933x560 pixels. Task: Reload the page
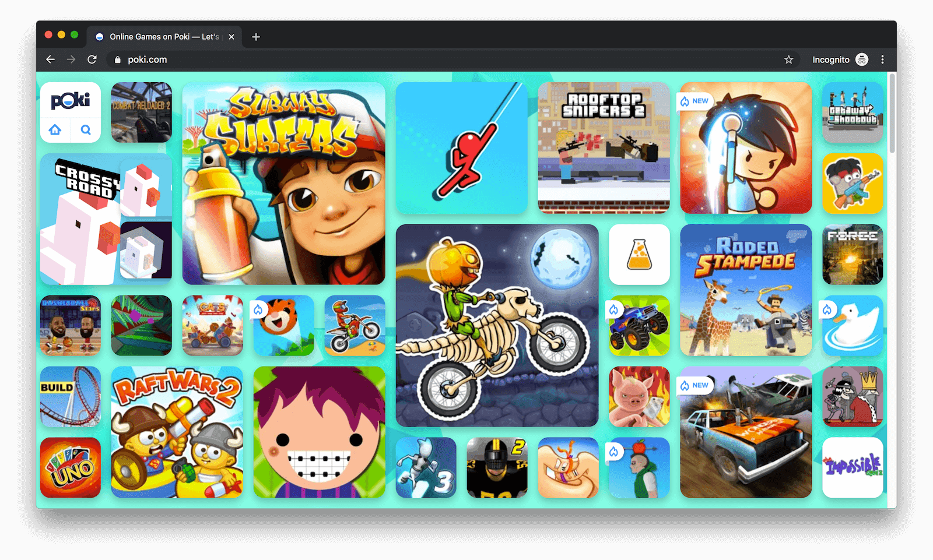tap(93, 59)
